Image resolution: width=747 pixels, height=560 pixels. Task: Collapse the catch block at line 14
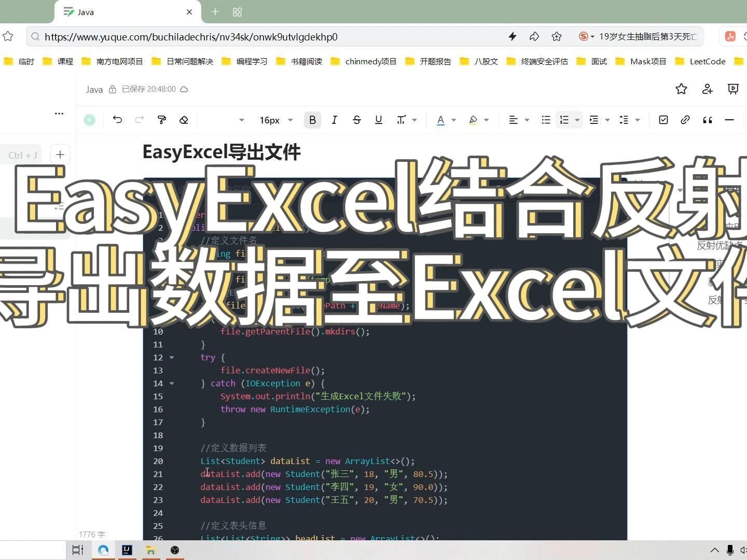[172, 383]
